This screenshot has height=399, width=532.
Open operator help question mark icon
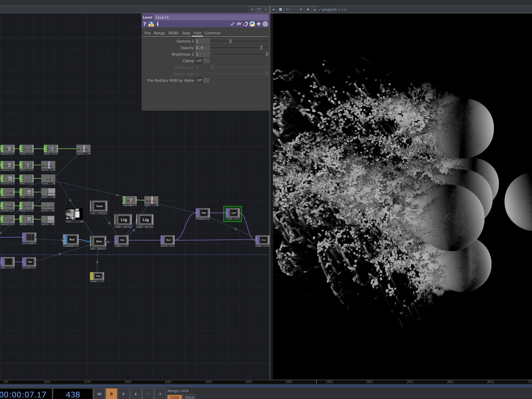(x=144, y=24)
